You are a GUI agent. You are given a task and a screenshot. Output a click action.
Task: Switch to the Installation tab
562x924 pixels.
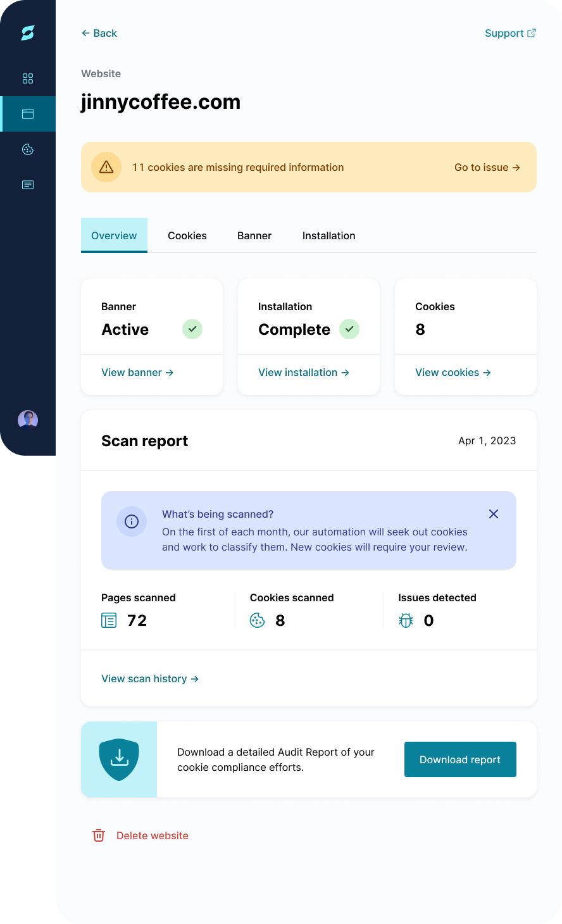tap(328, 235)
